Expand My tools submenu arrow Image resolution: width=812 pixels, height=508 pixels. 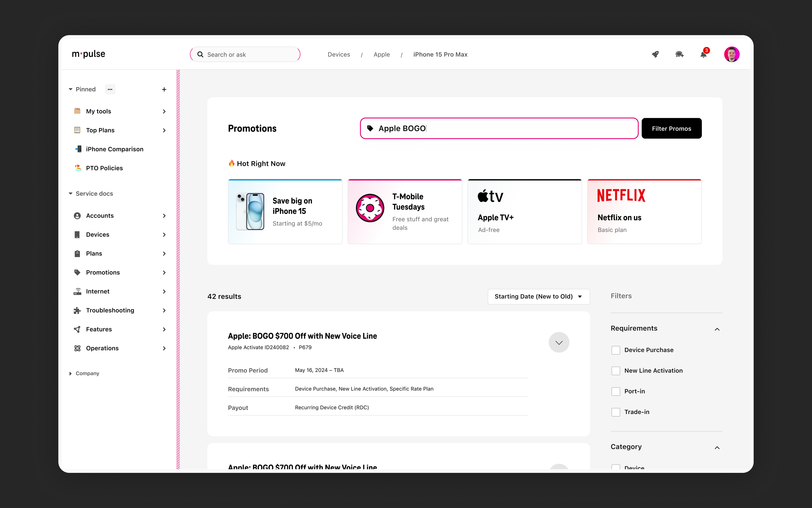point(164,111)
